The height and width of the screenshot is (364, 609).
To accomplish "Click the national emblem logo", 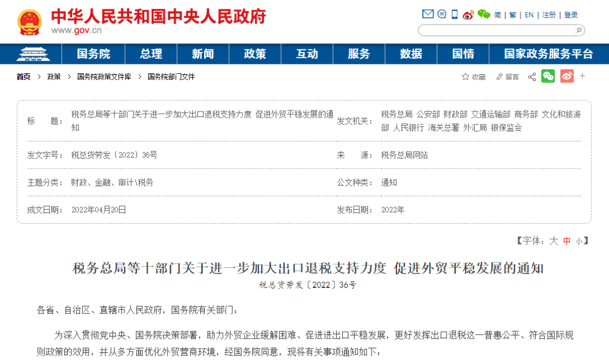I will (29, 22).
